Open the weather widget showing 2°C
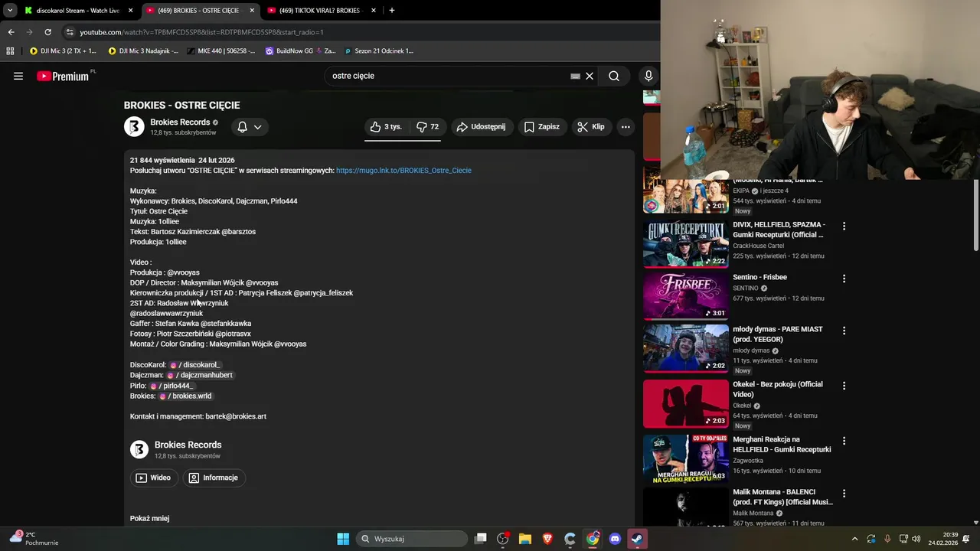The image size is (980, 551). pyautogui.click(x=34, y=539)
